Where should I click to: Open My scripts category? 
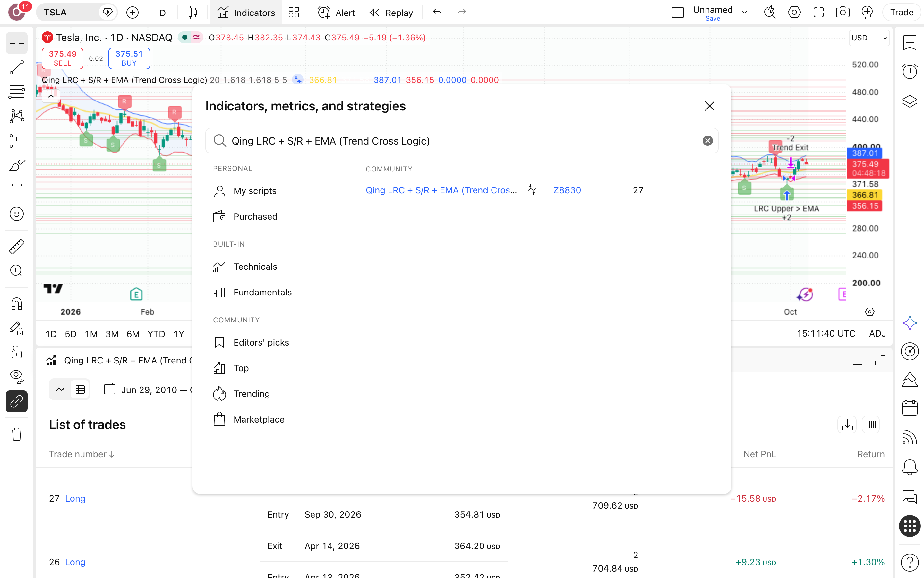244,191
